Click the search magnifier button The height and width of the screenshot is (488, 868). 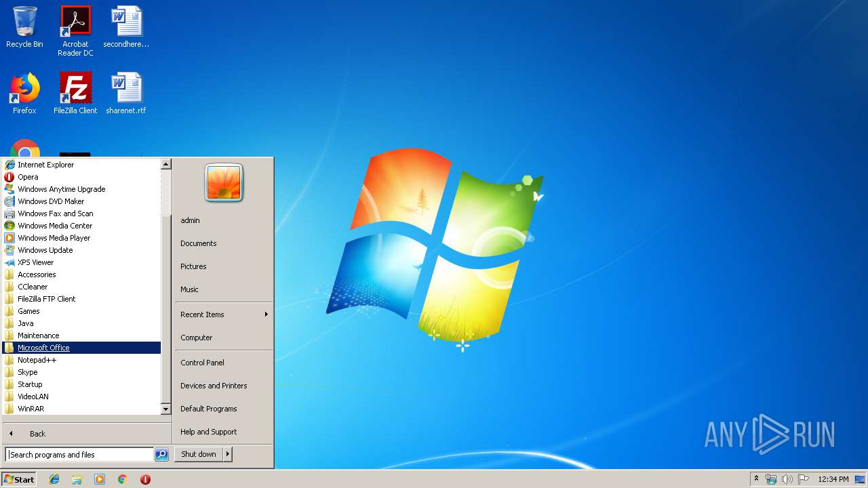coord(161,455)
